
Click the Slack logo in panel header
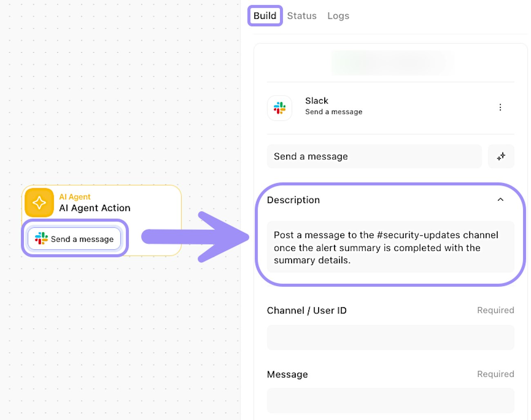[279, 108]
